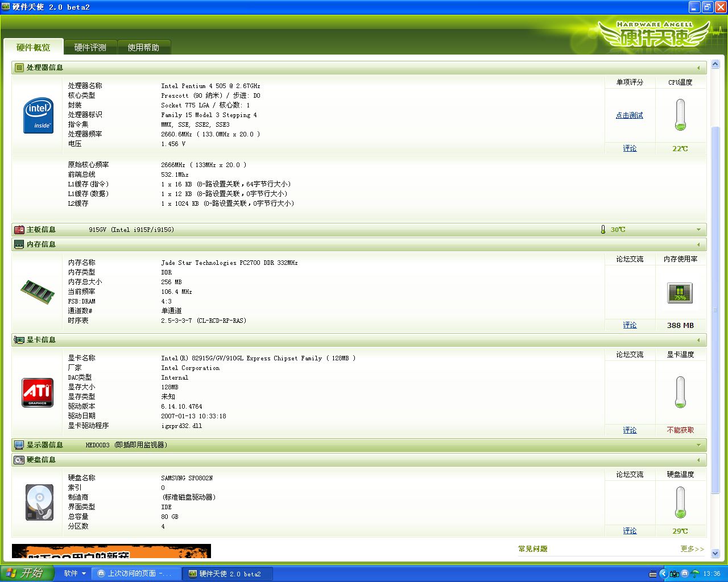Viewport: 728px width, 582px height.
Task: Click the green umbrella tray icon
Action: pos(695,573)
